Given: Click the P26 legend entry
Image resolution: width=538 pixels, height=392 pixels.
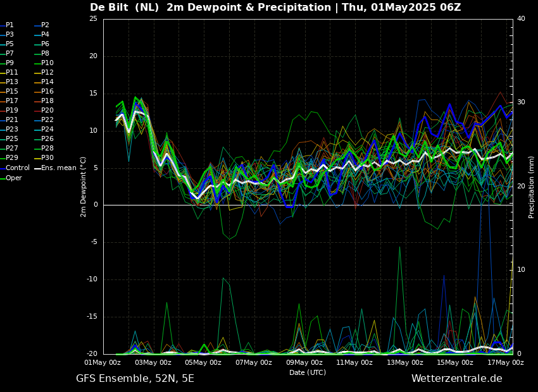Looking at the screenshot, I should pyautogui.click(x=44, y=138).
